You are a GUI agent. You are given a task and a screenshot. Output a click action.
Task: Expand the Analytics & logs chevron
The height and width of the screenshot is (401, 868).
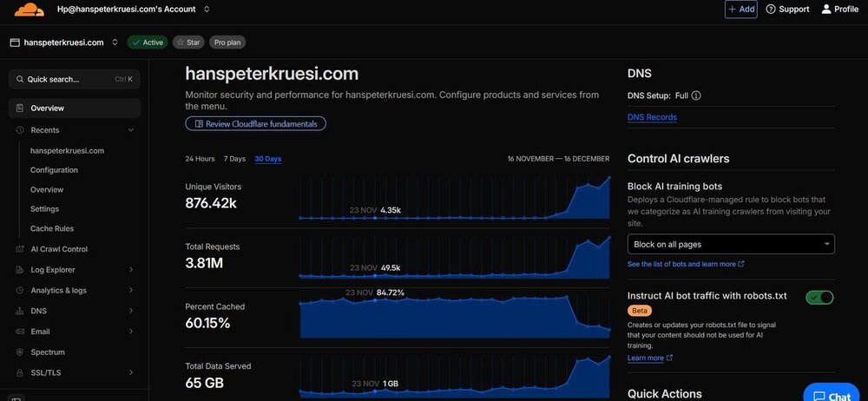(x=131, y=290)
